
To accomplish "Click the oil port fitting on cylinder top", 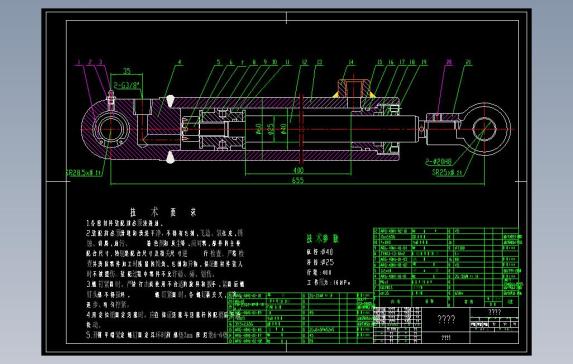I will [353, 88].
